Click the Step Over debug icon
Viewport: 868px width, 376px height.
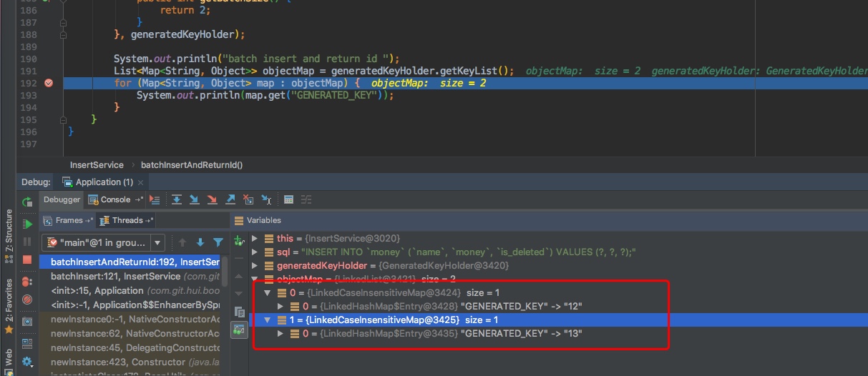click(x=176, y=200)
